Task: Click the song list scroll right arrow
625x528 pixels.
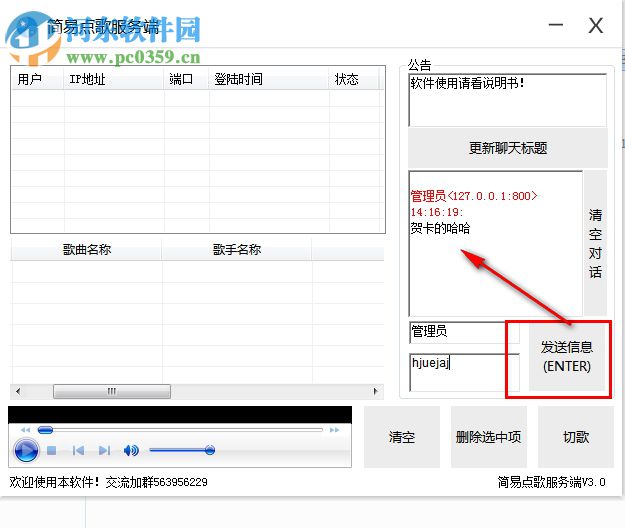Action: point(375,391)
